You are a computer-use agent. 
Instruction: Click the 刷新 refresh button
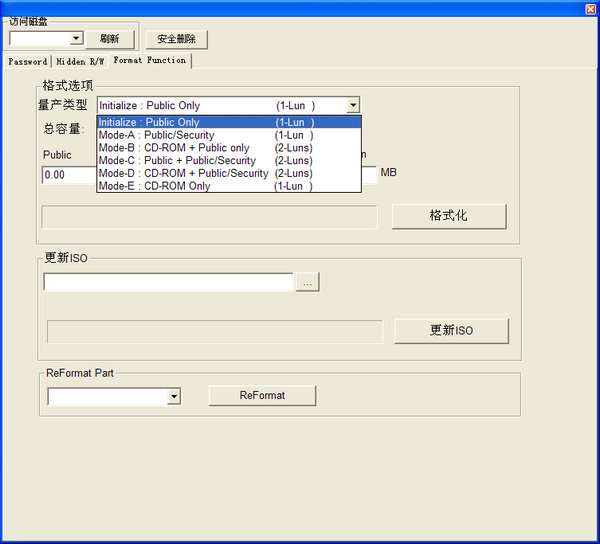tap(110, 39)
